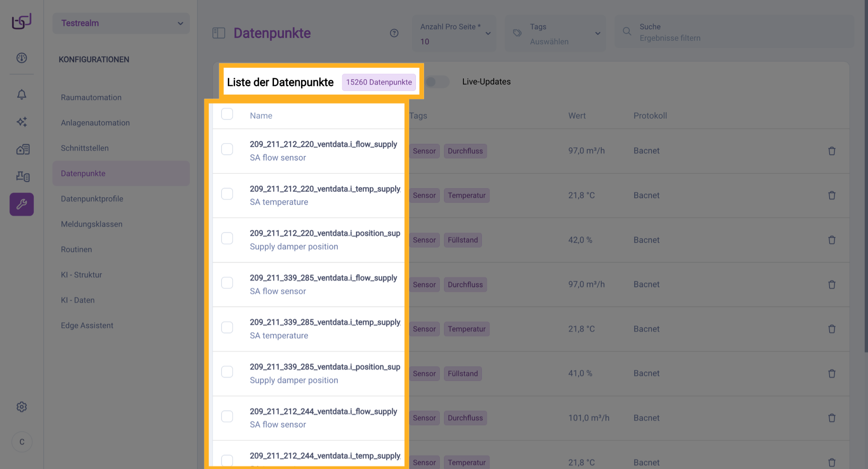Open settings gear icon in sidebar
Image resolution: width=868 pixels, height=469 pixels.
pyautogui.click(x=22, y=407)
